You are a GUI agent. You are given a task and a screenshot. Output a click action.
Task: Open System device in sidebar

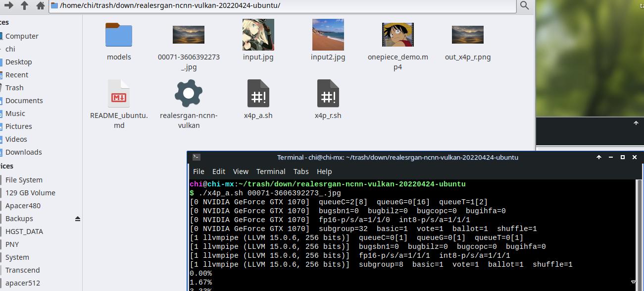click(17, 257)
